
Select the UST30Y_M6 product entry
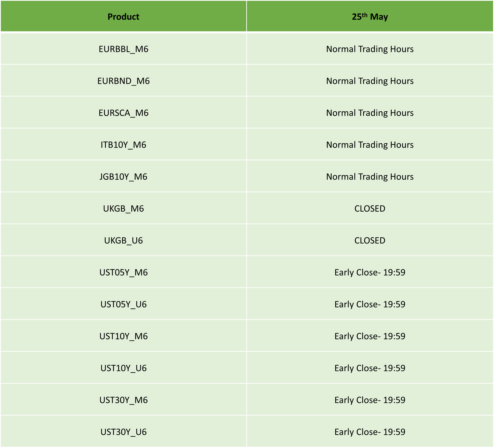[x=123, y=400]
